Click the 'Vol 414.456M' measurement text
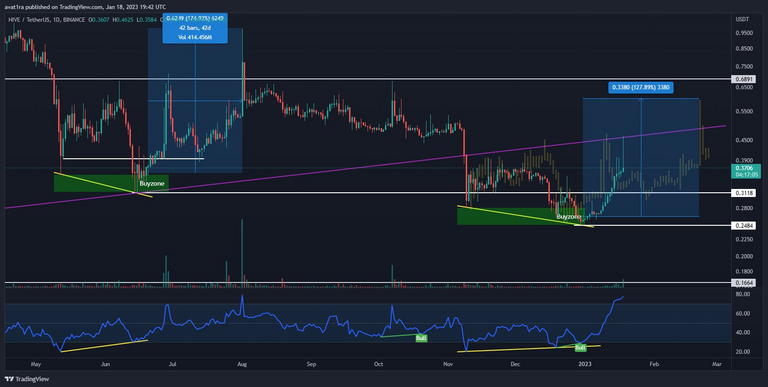The height and width of the screenshot is (387, 768). point(195,37)
